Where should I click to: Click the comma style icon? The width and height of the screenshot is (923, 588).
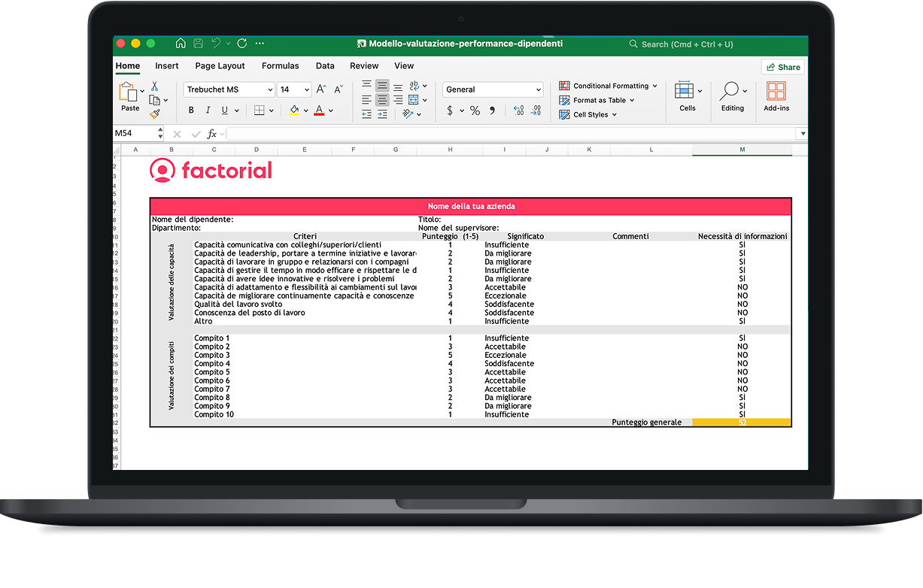(492, 110)
